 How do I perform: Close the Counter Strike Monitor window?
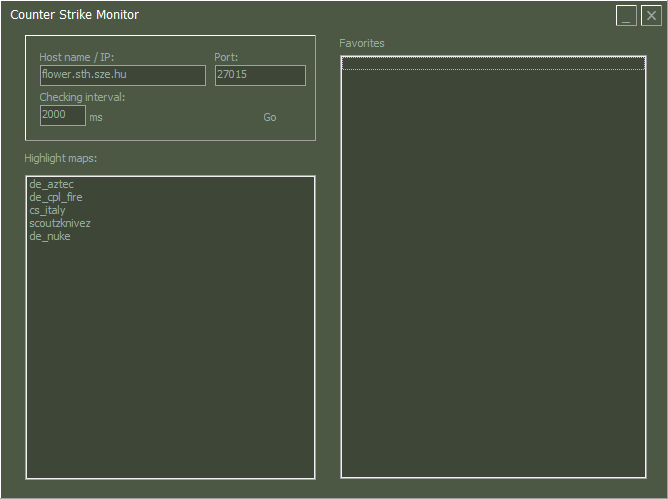tap(650, 16)
